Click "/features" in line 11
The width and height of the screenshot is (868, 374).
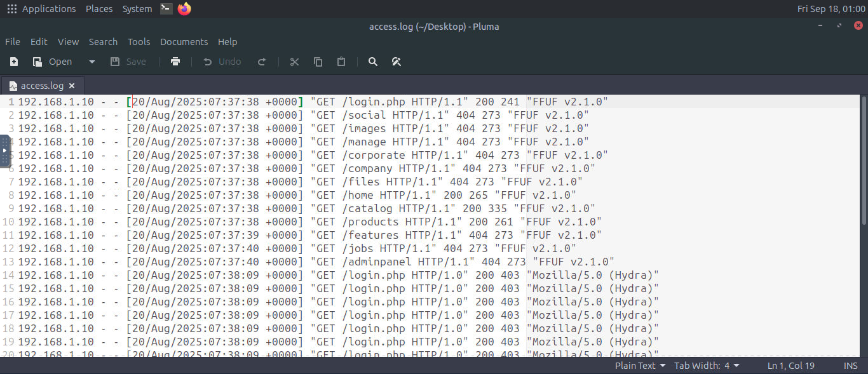tap(370, 235)
